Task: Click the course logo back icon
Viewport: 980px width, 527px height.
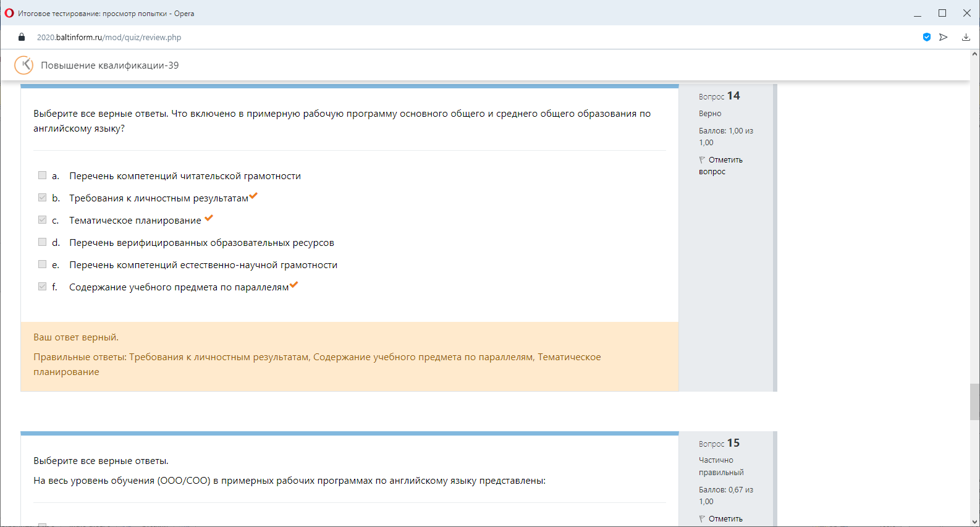Action: 23,65
